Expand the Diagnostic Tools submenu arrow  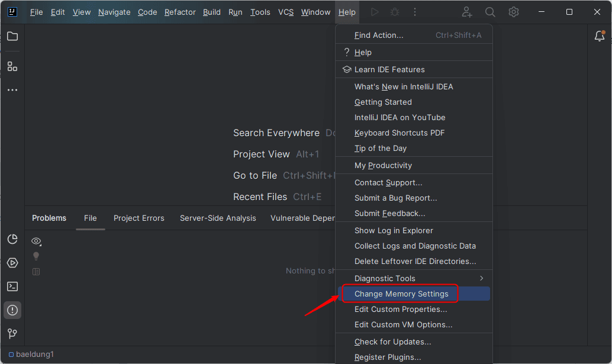pyautogui.click(x=482, y=278)
